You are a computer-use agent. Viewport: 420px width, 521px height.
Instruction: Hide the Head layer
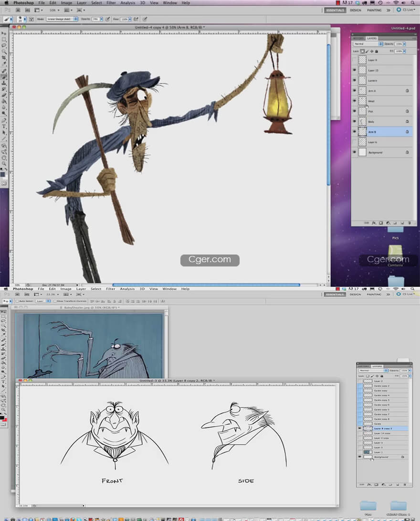(x=354, y=101)
